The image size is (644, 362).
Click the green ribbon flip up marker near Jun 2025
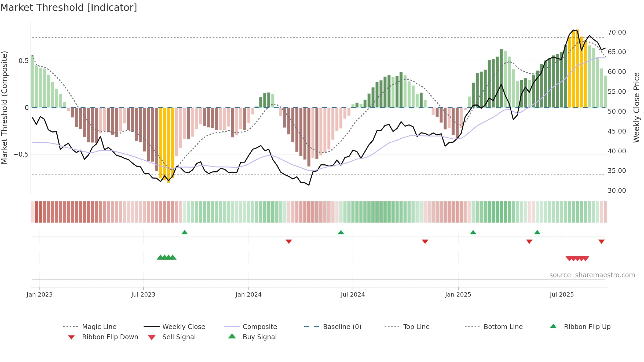coord(537,232)
